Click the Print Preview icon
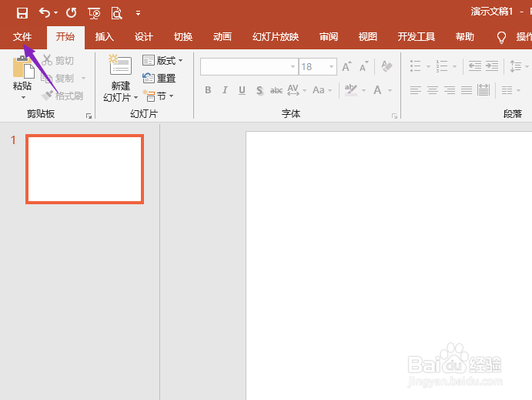Image resolution: width=532 pixels, height=400 pixels. [116, 13]
